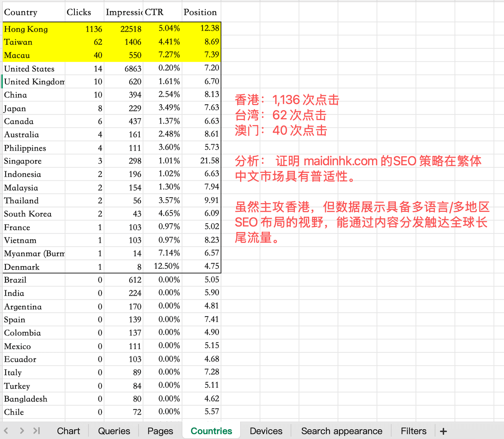Viewport: 504px width, 439px height.
Task: Go to the Pages sheet tab
Action: click(160, 431)
